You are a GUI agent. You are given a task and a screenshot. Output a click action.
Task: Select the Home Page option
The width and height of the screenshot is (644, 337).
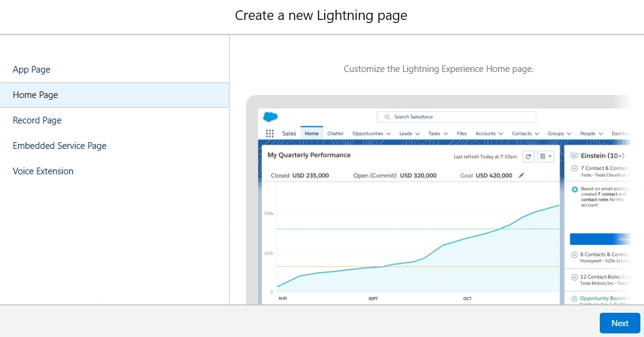tap(115, 95)
